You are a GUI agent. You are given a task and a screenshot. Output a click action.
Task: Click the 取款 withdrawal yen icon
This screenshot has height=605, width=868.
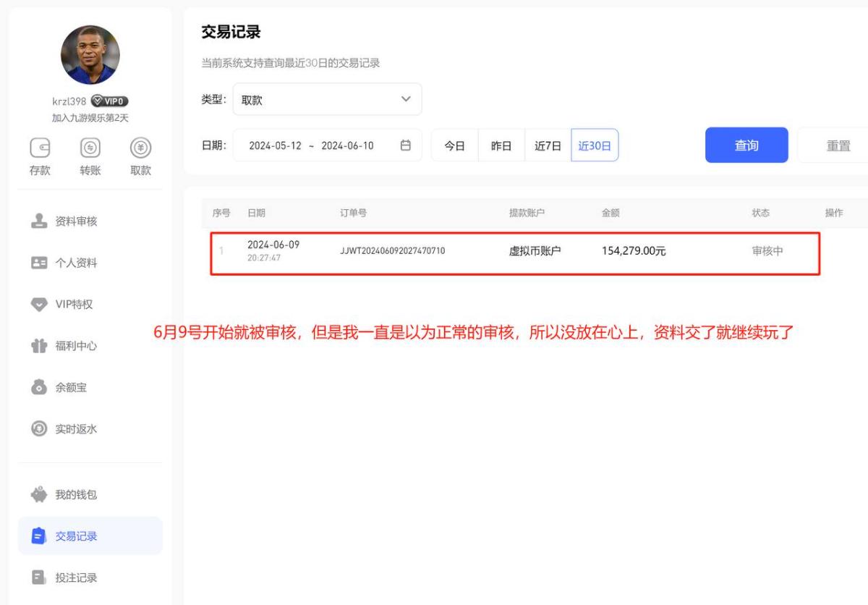coord(140,148)
